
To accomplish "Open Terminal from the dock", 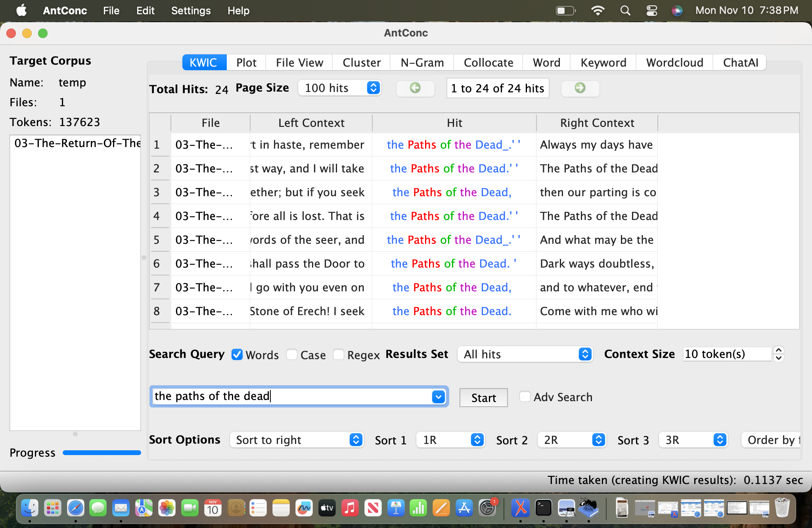I will (x=543, y=508).
